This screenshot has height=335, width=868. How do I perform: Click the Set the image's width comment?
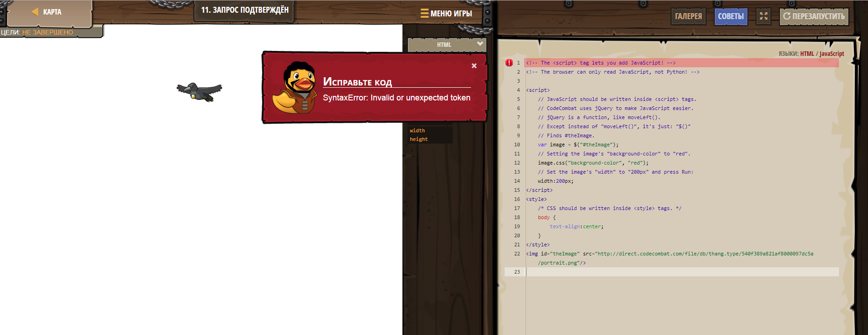tap(615, 172)
